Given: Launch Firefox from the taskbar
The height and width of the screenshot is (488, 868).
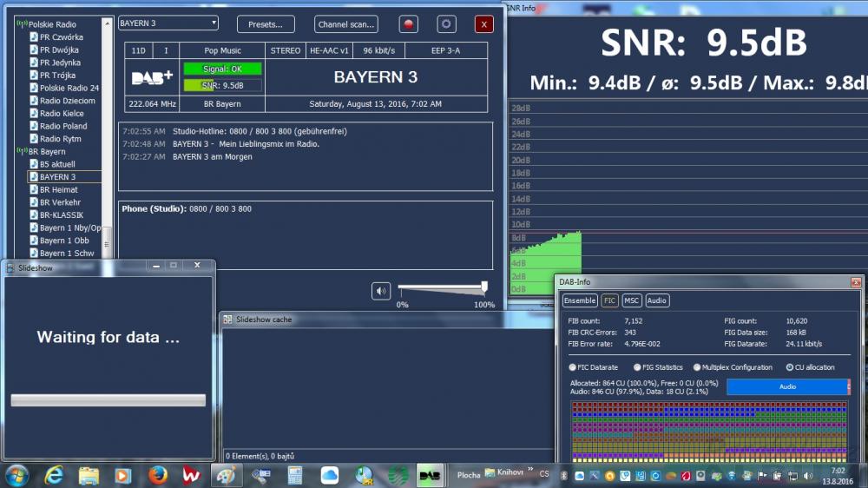Looking at the screenshot, I should [x=158, y=475].
